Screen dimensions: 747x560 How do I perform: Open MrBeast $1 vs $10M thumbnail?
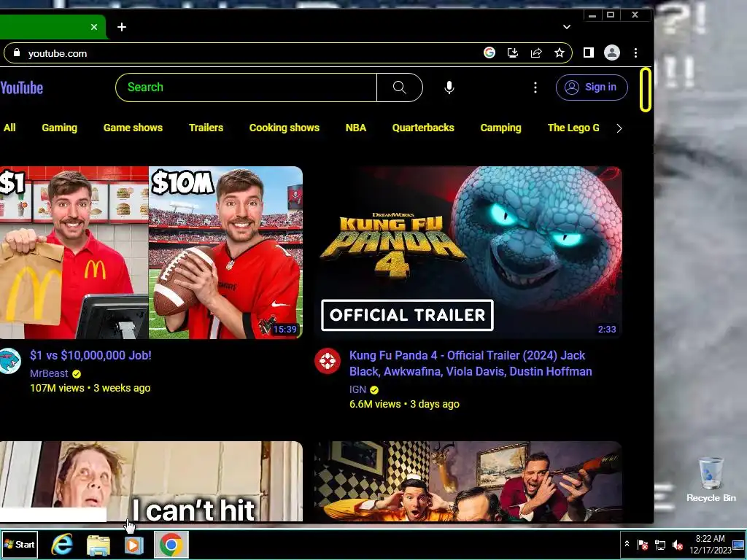(151, 252)
